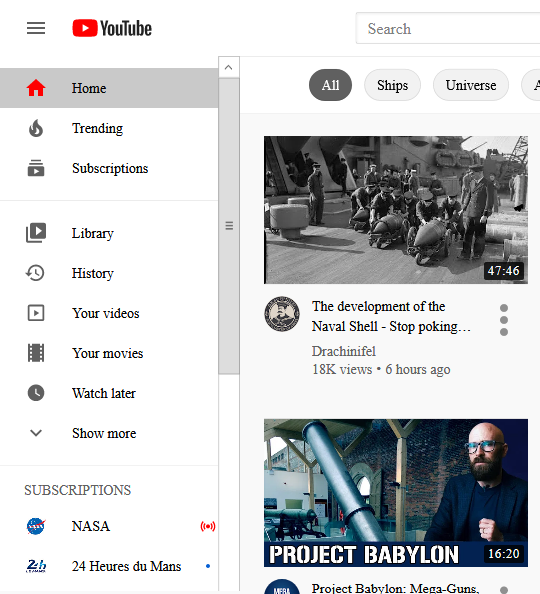The image size is (540, 594).
Task: Click the YouTube logo
Action: (x=112, y=28)
